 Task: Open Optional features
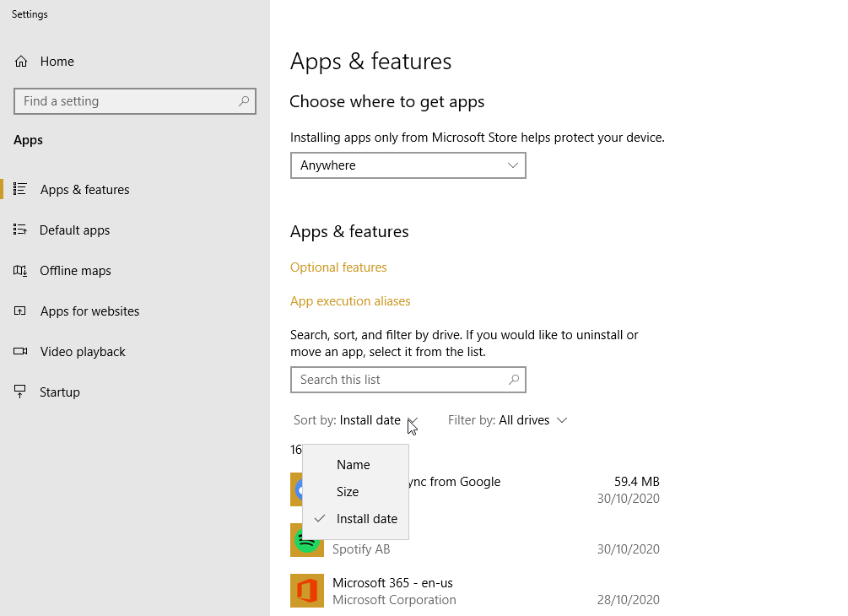[x=338, y=267]
